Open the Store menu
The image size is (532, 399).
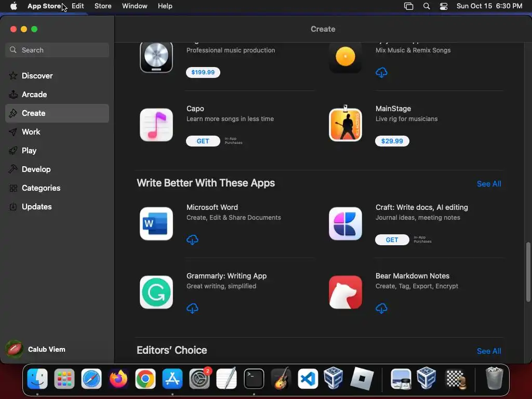coord(103,6)
